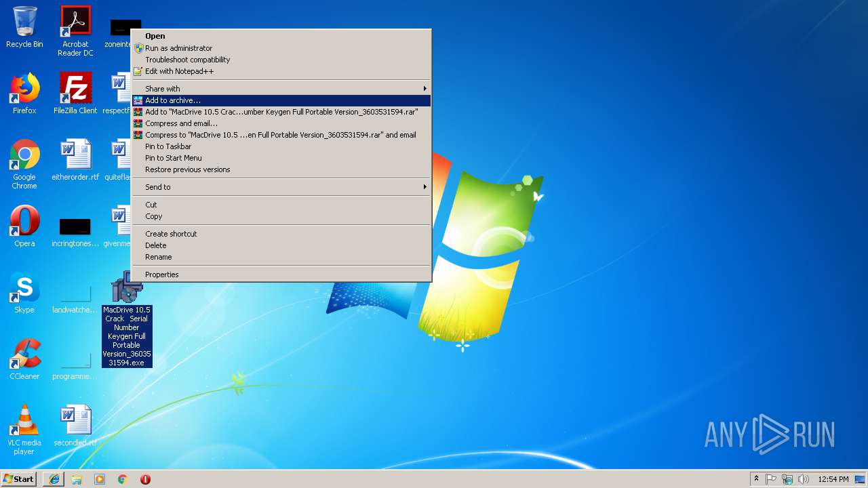868x488 pixels.
Task: Choose Open in context menu
Action: pyautogui.click(x=281, y=37)
